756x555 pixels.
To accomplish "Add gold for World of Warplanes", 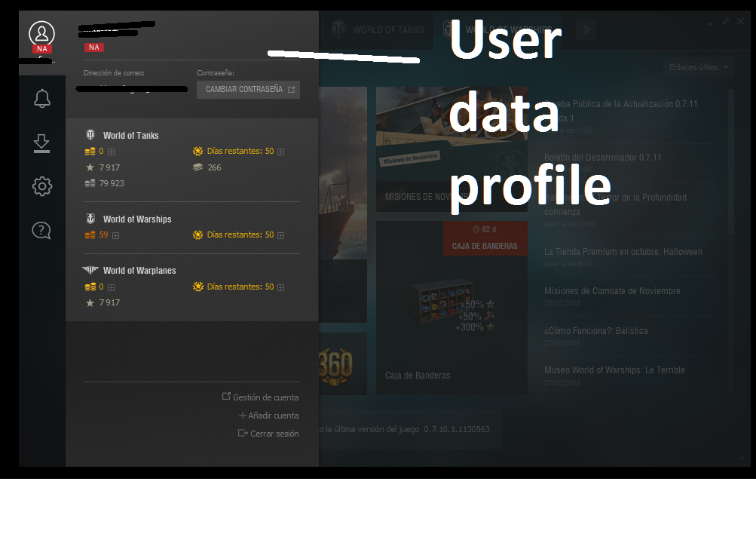I will coord(112,287).
